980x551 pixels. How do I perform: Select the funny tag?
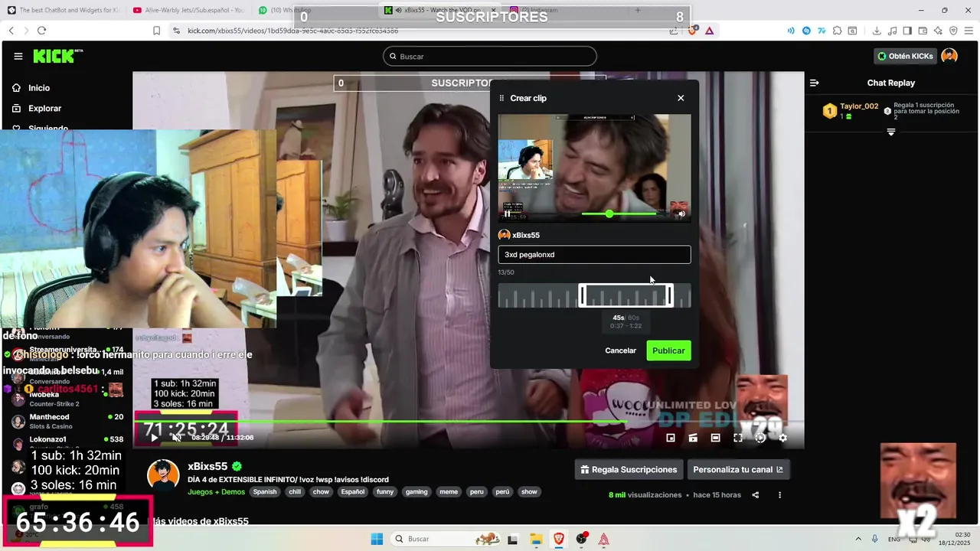pyautogui.click(x=384, y=492)
